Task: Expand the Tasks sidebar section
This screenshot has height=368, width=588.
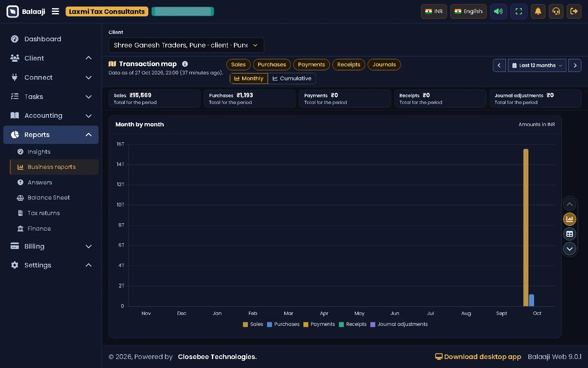Action: [51, 96]
